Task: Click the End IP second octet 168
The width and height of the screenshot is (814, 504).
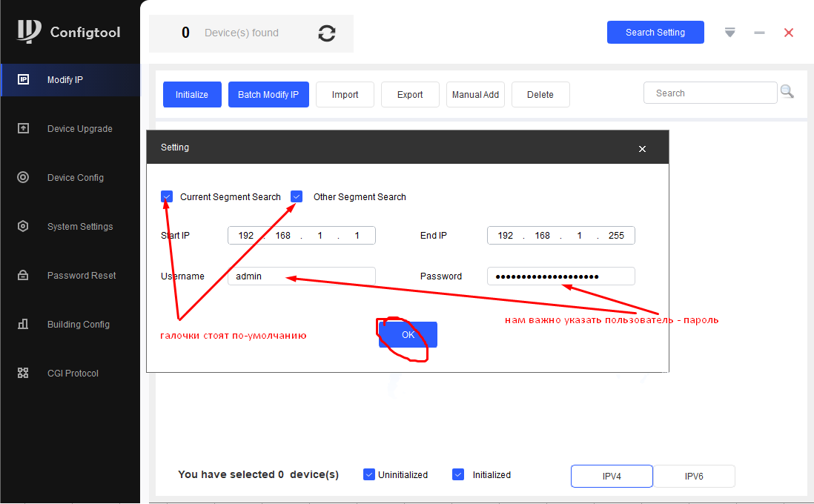Action: 543,235
